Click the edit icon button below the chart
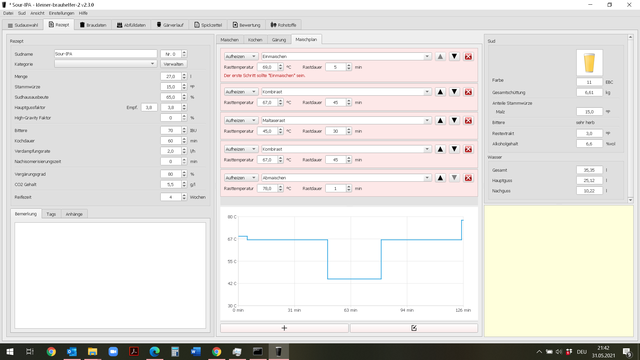Image resolution: width=640 pixels, height=360 pixels. [x=414, y=328]
